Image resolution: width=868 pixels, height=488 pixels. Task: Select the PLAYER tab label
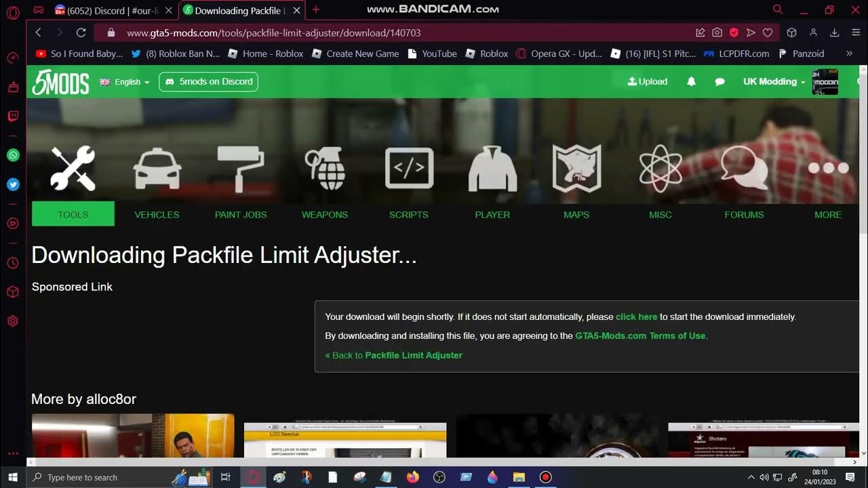(x=493, y=214)
